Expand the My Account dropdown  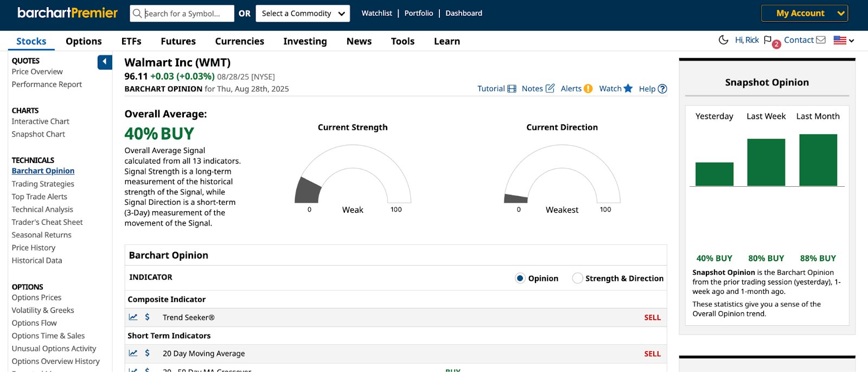(x=805, y=13)
